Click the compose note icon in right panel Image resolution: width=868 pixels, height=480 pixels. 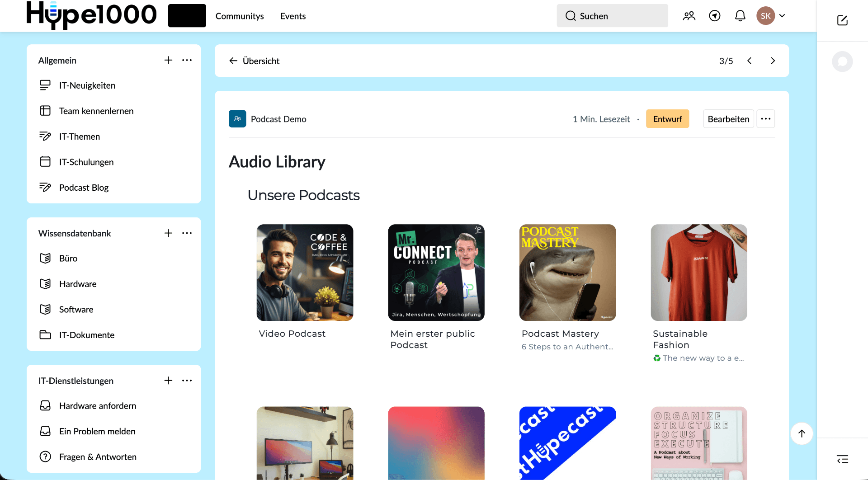pos(842,20)
